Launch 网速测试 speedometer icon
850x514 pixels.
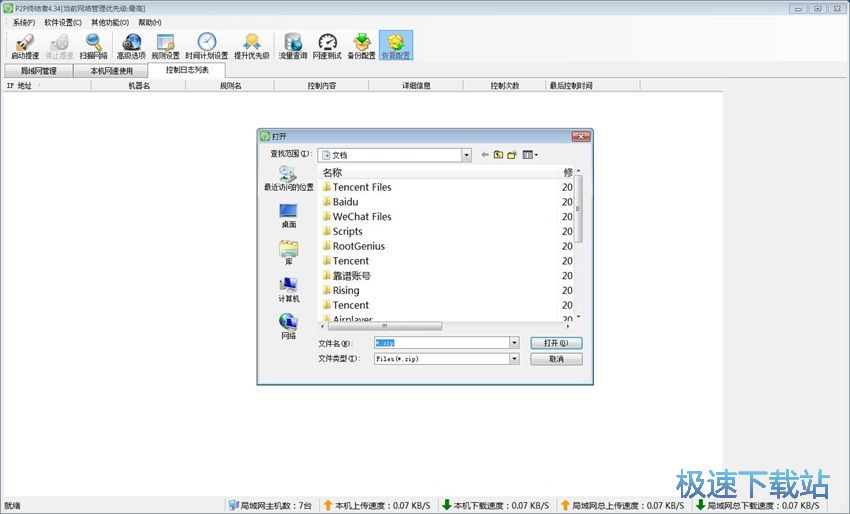pyautogui.click(x=327, y=46)
